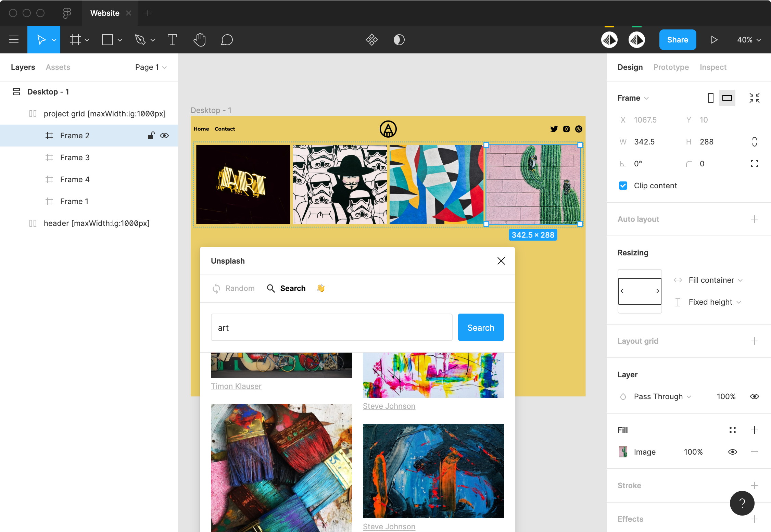Select the Rectangle shape tool
Viewport: 771px width, 532px height.
108,40
